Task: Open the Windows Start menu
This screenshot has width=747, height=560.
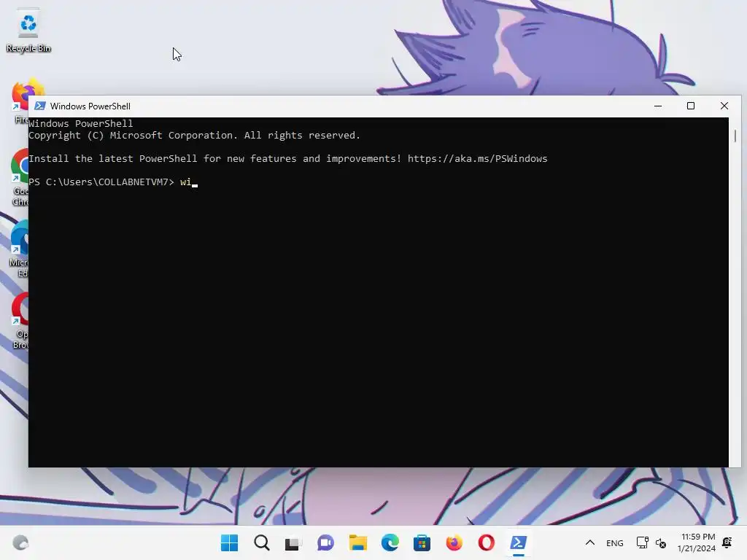Action: tap(229, 542)
